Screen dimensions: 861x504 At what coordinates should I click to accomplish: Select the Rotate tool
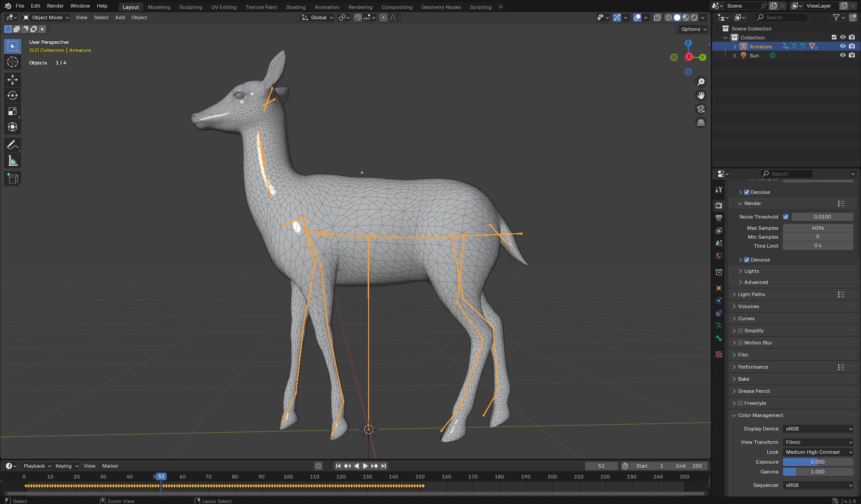pyautogui.click(x=13, y=95)
